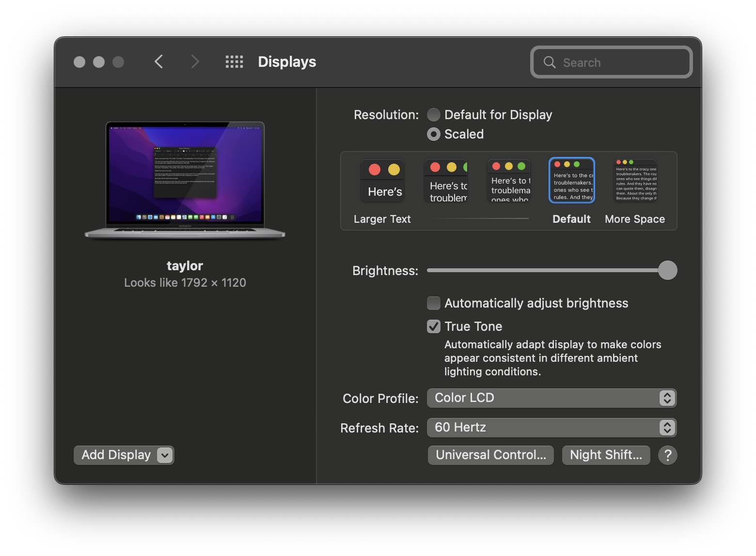Open help with question mark button
Viewport: 756px width, 556px height.
(667, 455)
